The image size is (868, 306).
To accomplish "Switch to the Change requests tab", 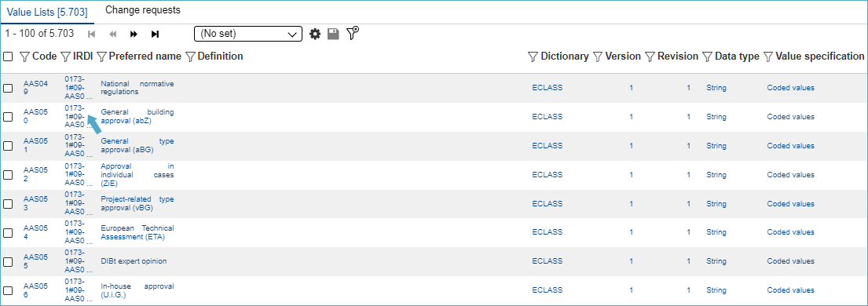I will [x=143, y=10].
